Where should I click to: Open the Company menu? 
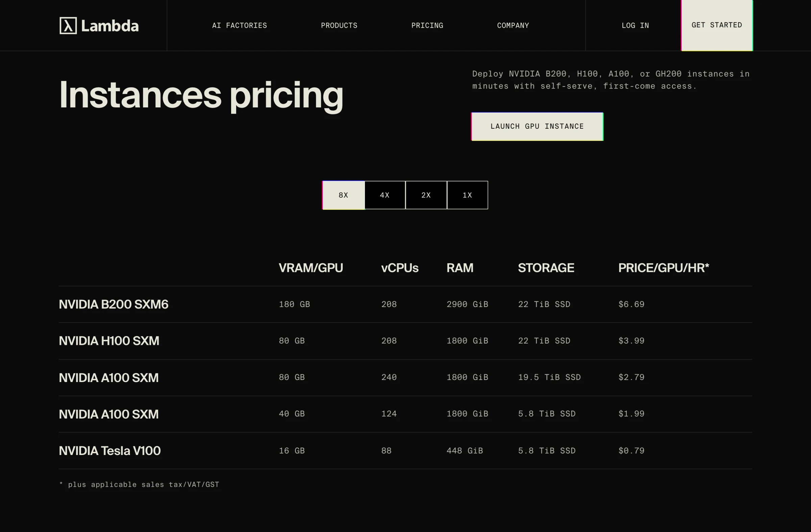pos(513,26)
